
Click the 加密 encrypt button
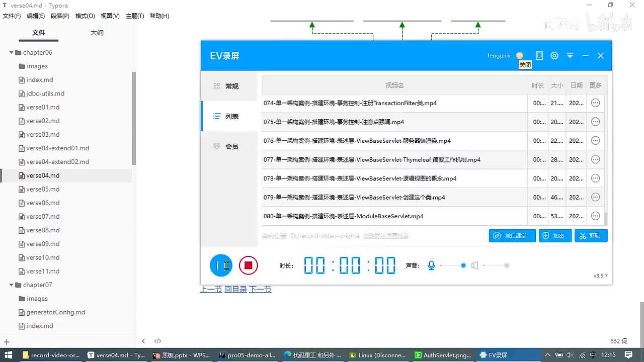click(x=555, y=236)
